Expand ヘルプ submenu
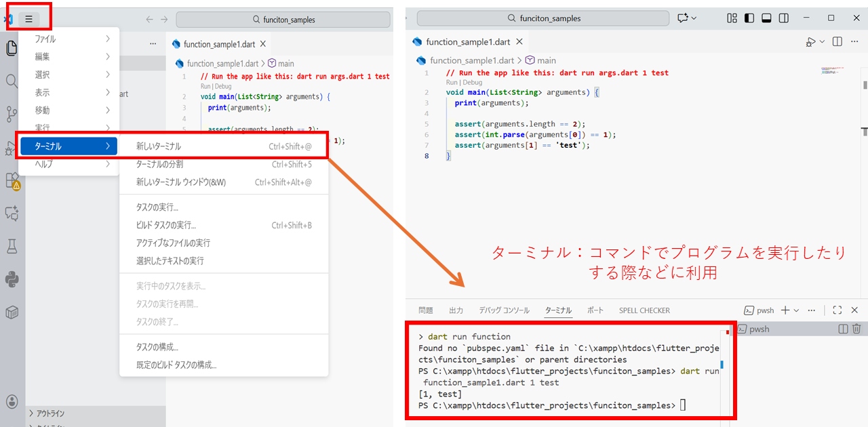The width and height of the screenshot is (868, 427). tap(68, 164)
